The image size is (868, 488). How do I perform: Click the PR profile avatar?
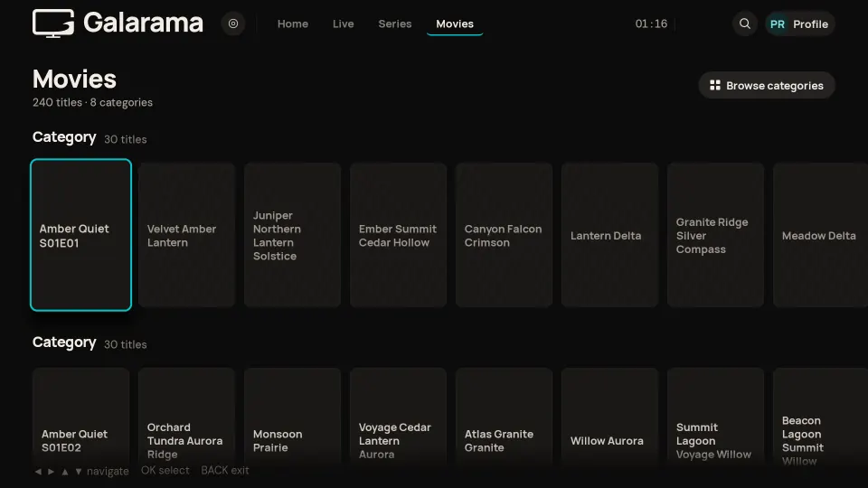tap(778, 24)
